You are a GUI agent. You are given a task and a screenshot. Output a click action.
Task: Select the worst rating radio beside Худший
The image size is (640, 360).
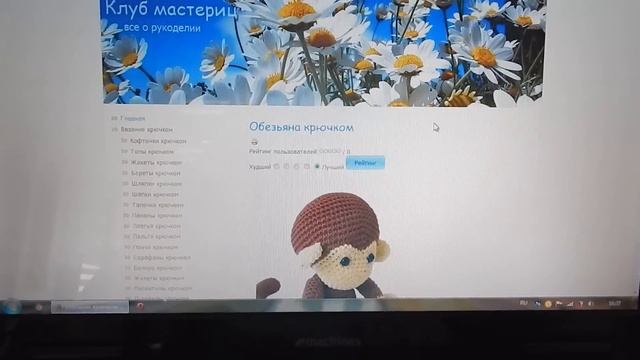point(276,166)
